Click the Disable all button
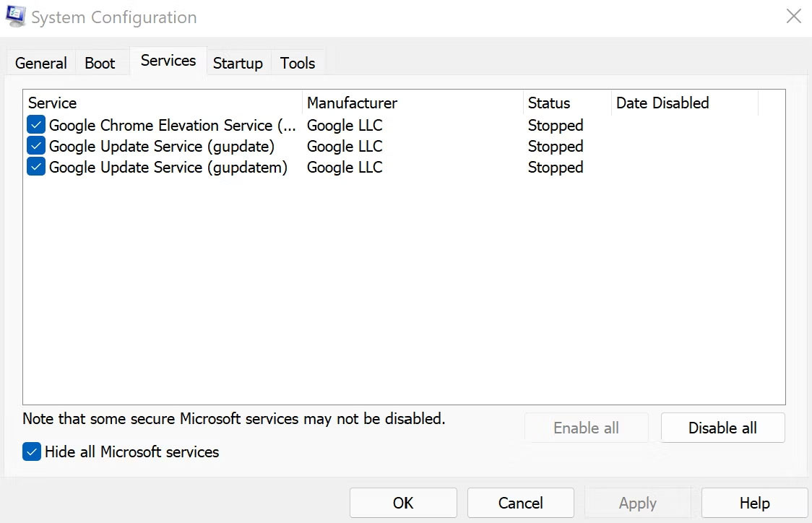 point(722,428)
